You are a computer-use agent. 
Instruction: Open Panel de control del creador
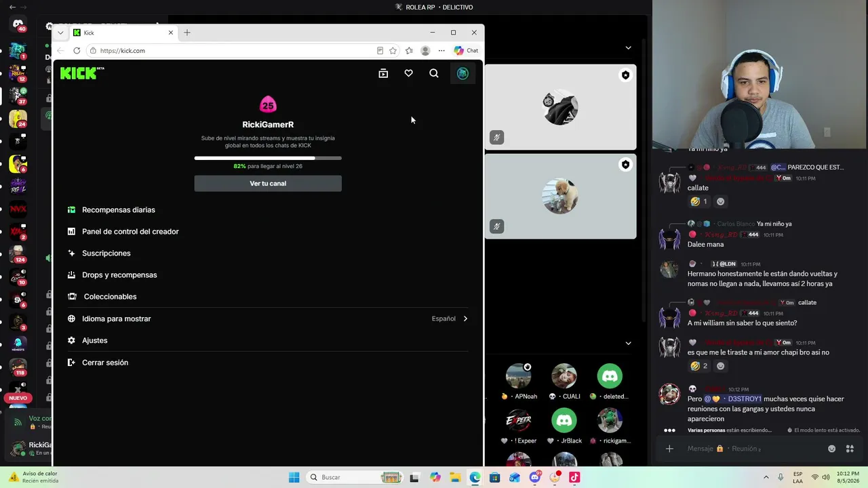[130, 232]
